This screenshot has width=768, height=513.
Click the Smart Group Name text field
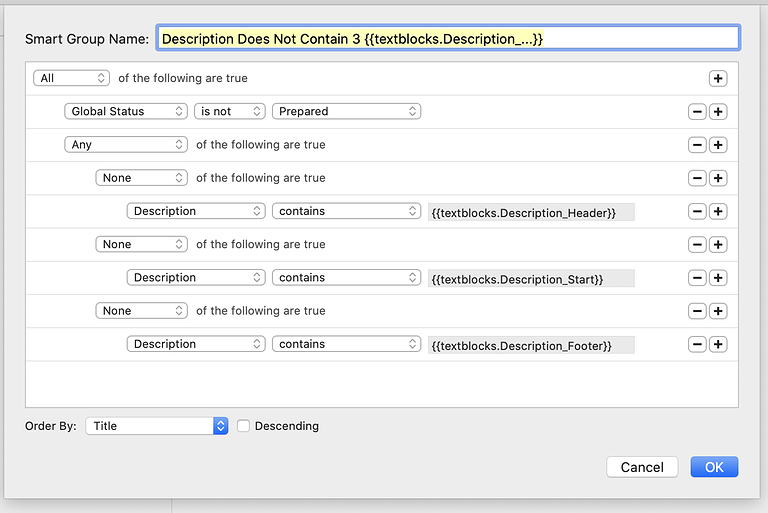(448, 38)
